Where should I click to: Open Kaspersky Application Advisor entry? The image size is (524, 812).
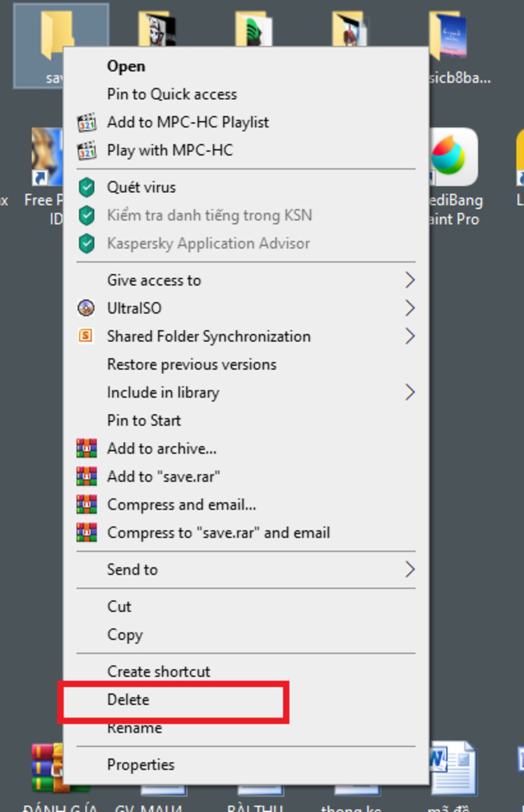tap(208, 244)
